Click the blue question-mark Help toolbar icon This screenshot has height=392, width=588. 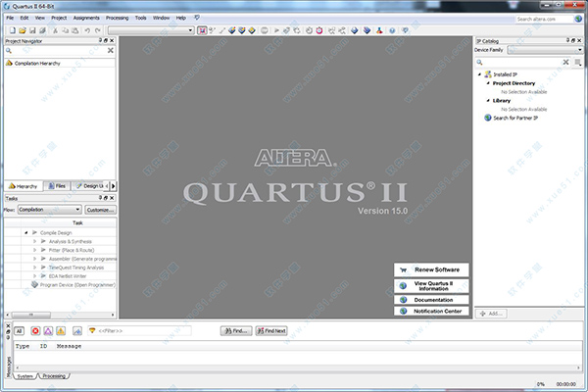392,30
